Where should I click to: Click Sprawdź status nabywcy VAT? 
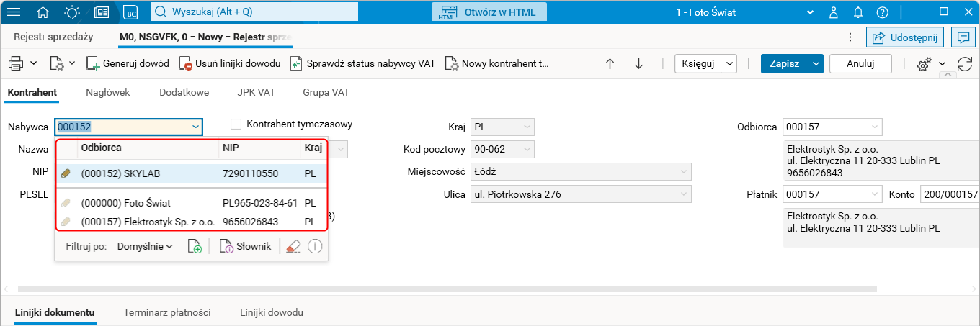[x=362, y=63]
